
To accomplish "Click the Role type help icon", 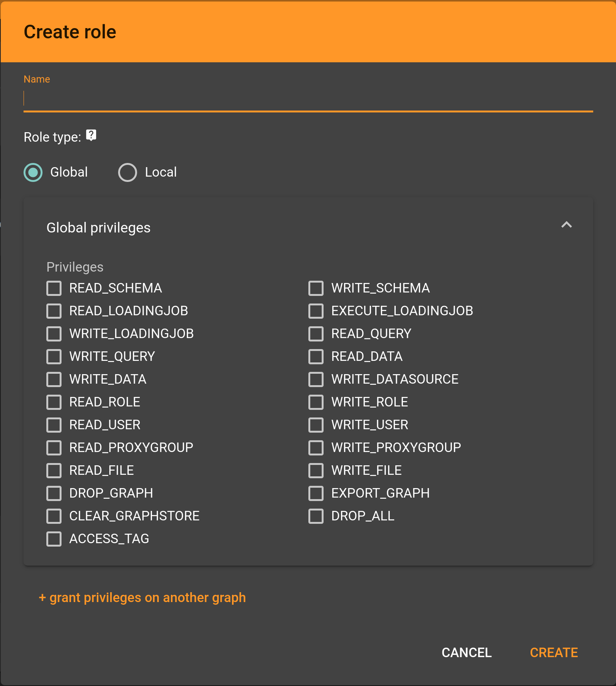I will (91, 135).
